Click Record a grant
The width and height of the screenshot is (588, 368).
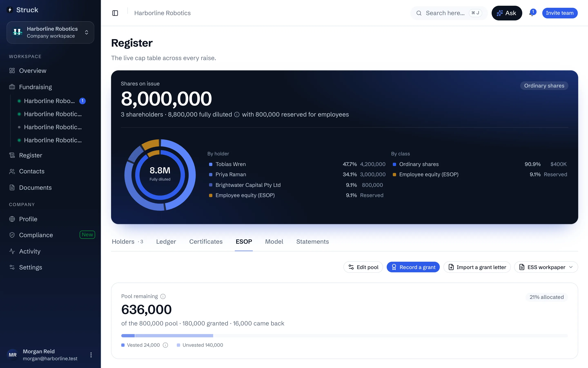pos(413,267)
